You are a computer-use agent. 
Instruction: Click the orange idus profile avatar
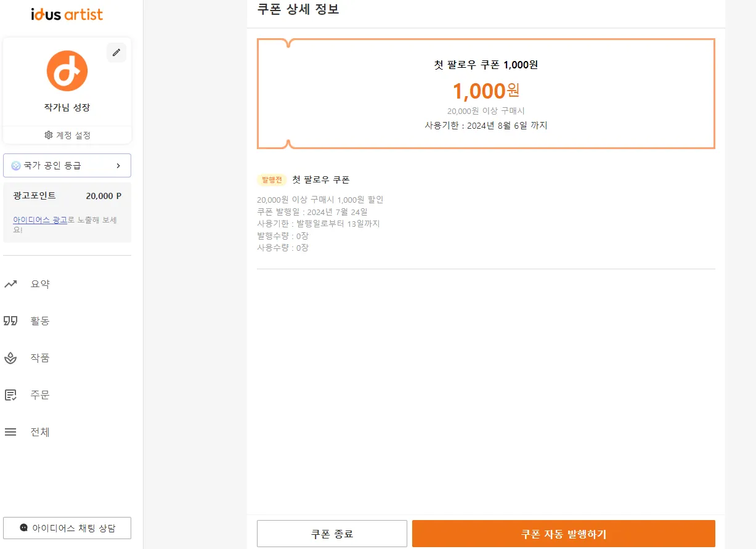pos(67,71)
